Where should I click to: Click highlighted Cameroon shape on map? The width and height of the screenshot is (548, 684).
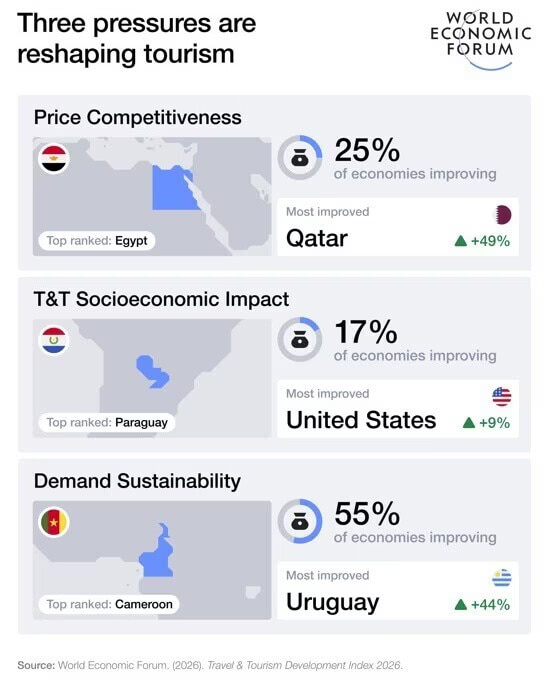(157, 552)
